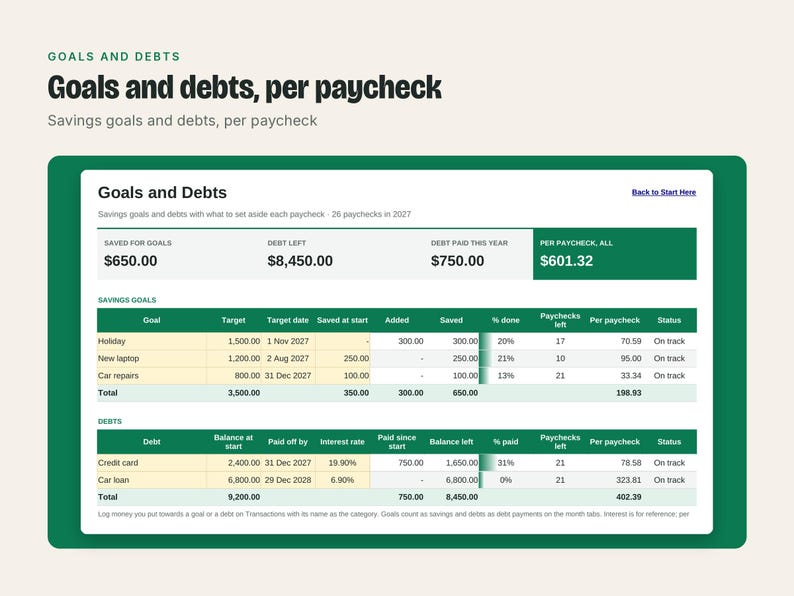Screen dimensions: 794x596
Task: Select Credit card paid since start 750.00
Action: [x=410, y=463]
